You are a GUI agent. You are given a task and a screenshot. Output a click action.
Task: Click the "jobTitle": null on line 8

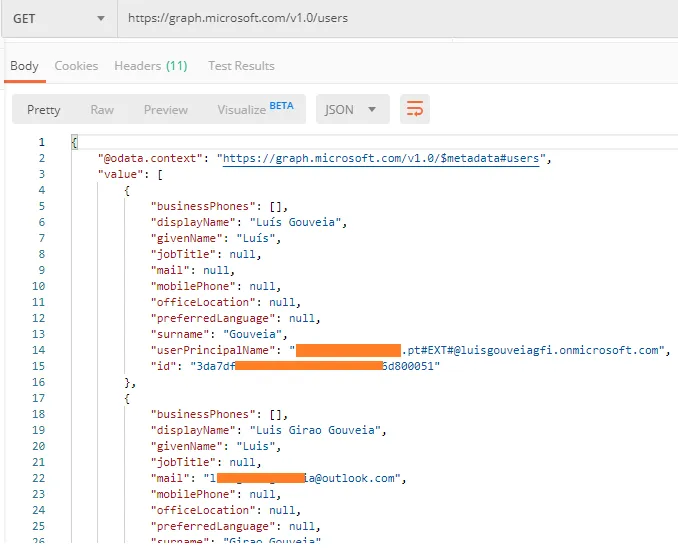click(x=206, y=254)
